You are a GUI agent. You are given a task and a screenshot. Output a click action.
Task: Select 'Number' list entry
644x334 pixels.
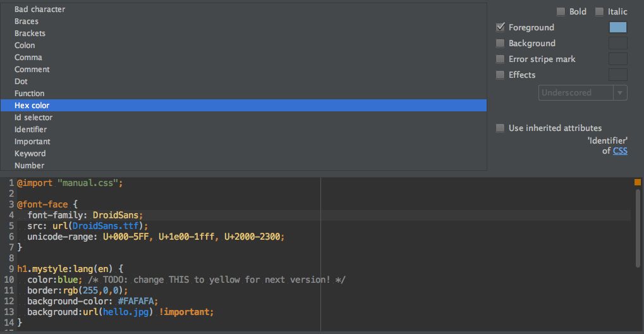[243, 165]
